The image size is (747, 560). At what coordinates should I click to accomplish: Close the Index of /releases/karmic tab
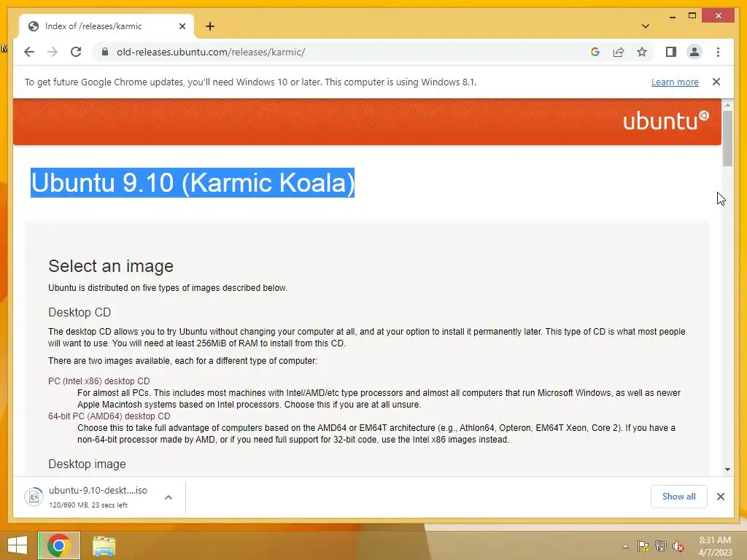182,26
